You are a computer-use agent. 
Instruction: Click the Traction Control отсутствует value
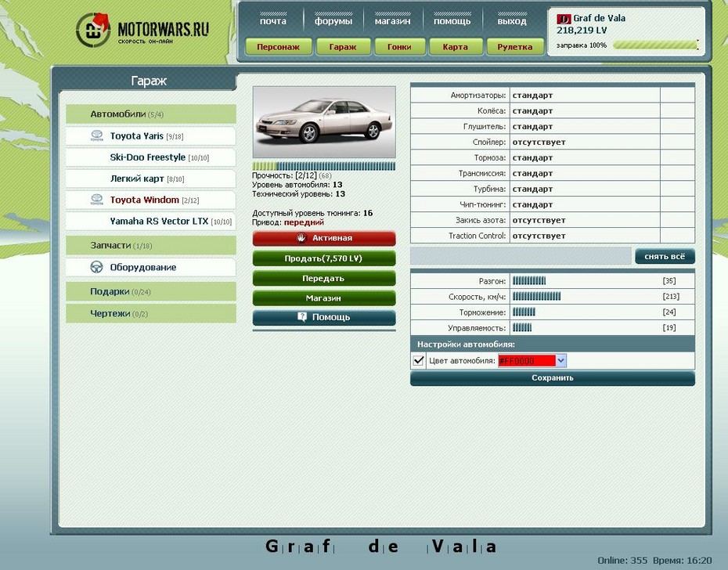click(539, 236)
